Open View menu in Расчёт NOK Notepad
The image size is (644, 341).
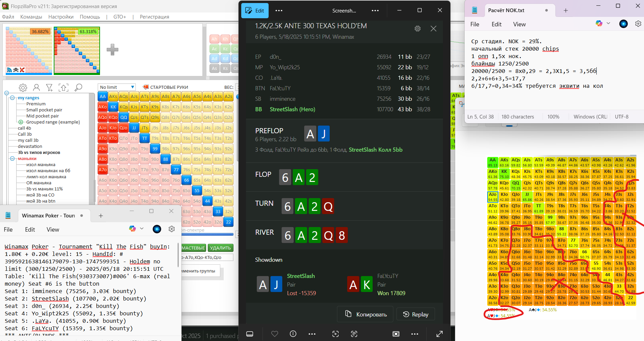(x=519, y=24)
